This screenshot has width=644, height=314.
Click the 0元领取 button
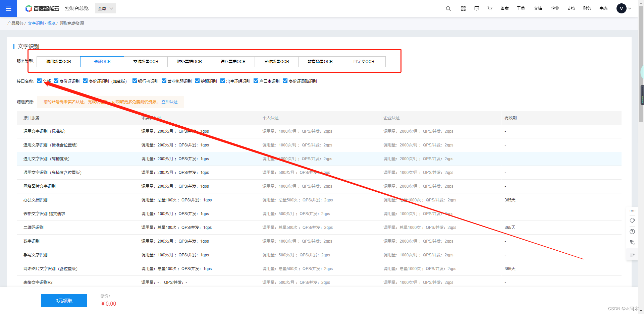tap(64, 301)
